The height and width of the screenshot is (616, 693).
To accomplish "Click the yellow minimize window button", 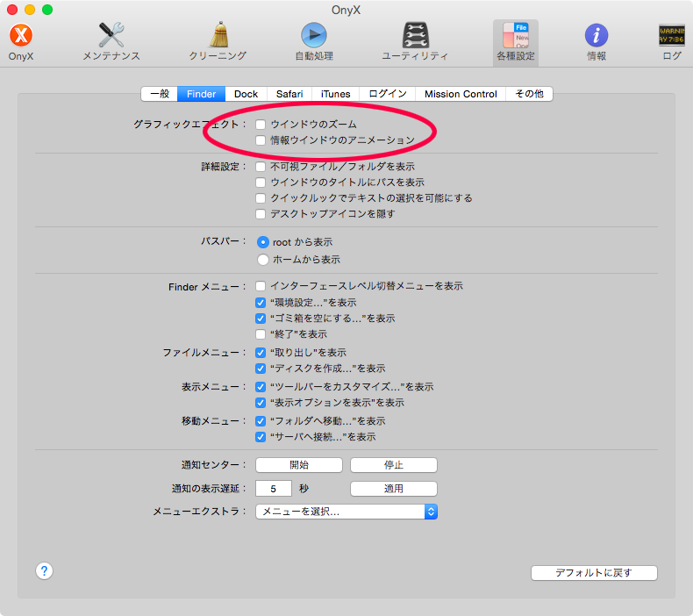I will click(30, 10).
